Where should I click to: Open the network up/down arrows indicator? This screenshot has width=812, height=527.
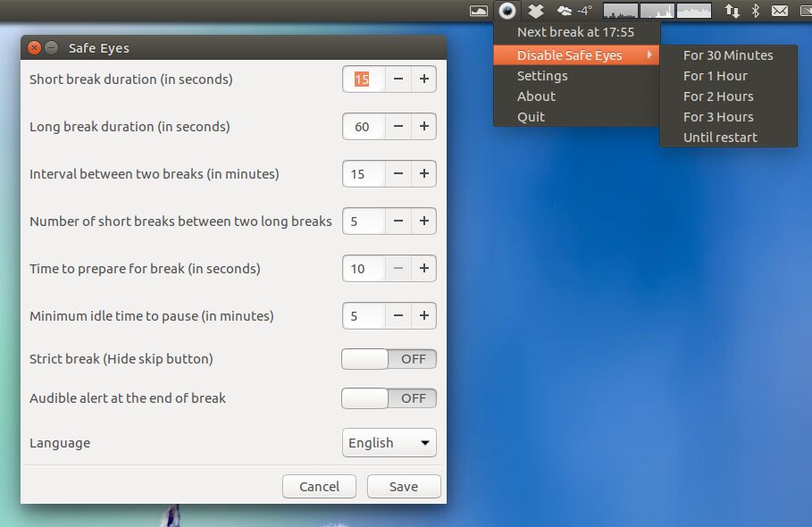pyautogui.click(x=732, y=11)
